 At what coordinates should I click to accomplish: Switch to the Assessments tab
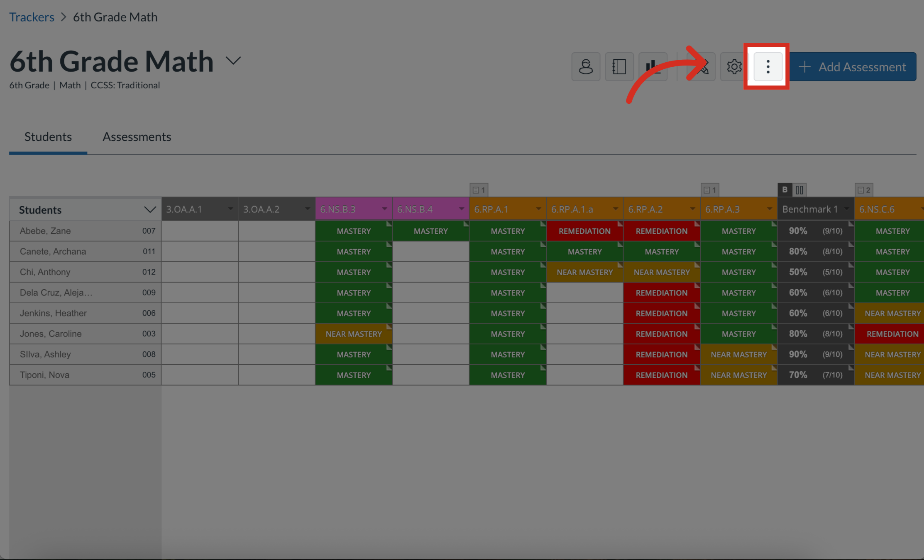pyautogui.click(x=137, y=137)
